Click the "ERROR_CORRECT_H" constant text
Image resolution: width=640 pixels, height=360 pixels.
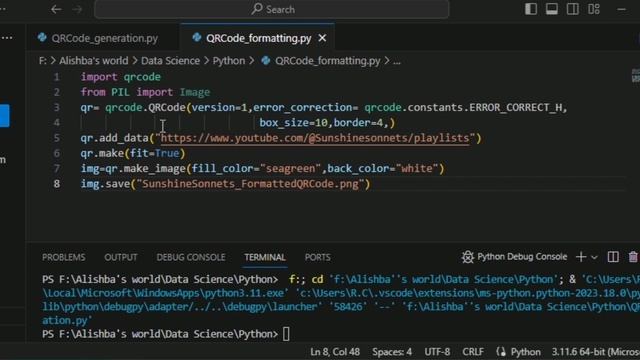click(x=516, y=107)
